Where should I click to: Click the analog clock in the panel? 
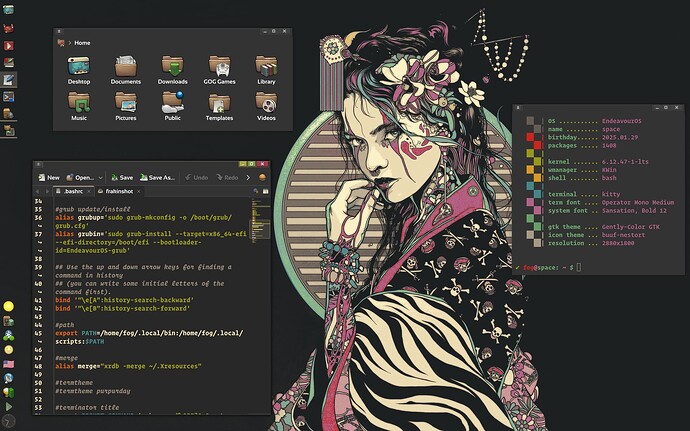[x=8, y=421]
